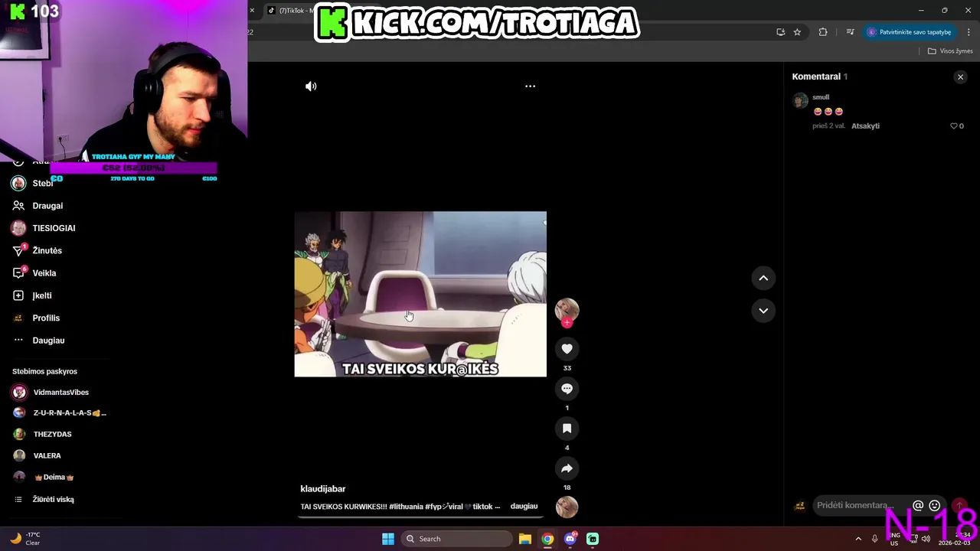Open Draugai in sidebar
980x551 pixels.
[47, 206]
